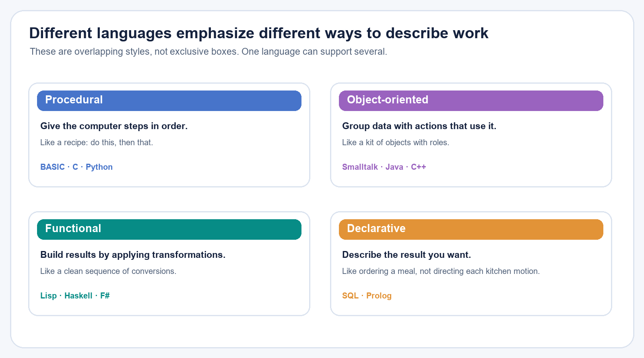Click 'Like ordering a meal' description text

pos(441,271)
